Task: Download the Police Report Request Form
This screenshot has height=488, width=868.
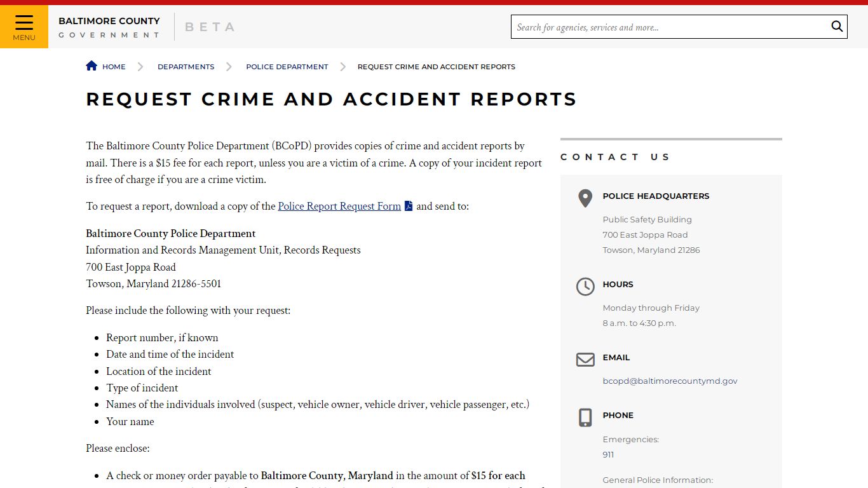Action: [339, 206]
